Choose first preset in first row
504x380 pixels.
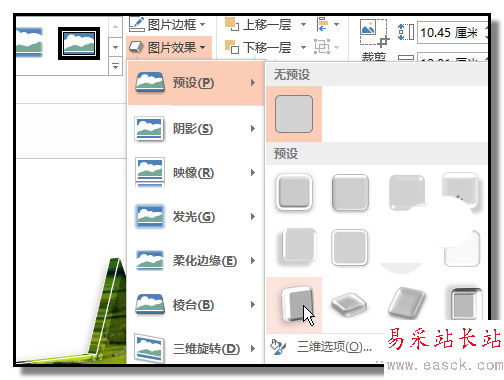coord(294,192)
